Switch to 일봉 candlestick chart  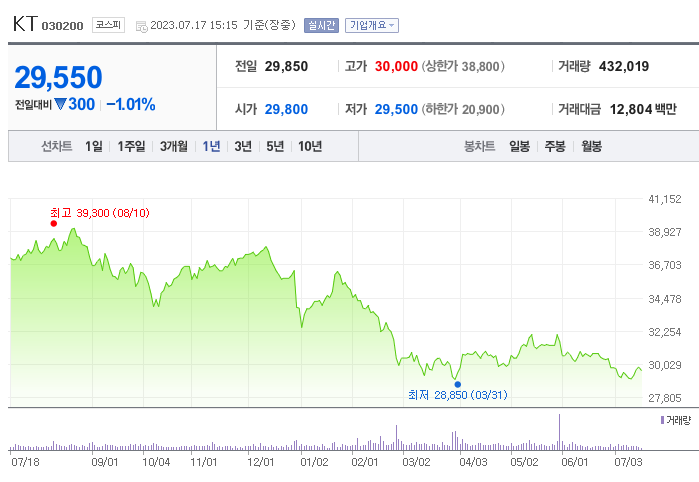(519, 146)
